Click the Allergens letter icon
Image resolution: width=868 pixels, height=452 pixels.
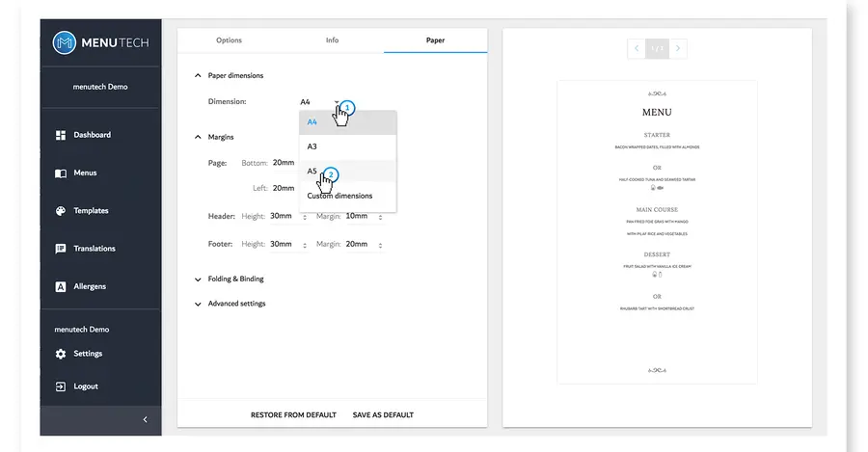click(x=61, y=287)
